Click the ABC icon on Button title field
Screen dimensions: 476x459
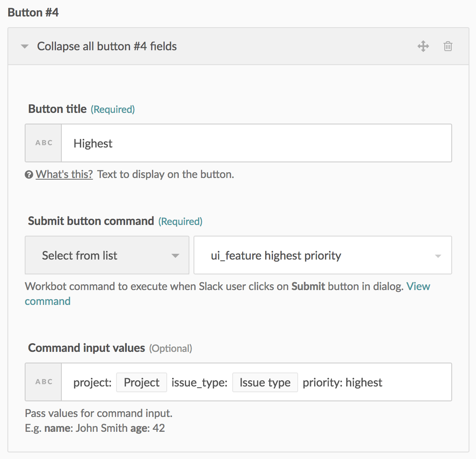click(43, 143)
